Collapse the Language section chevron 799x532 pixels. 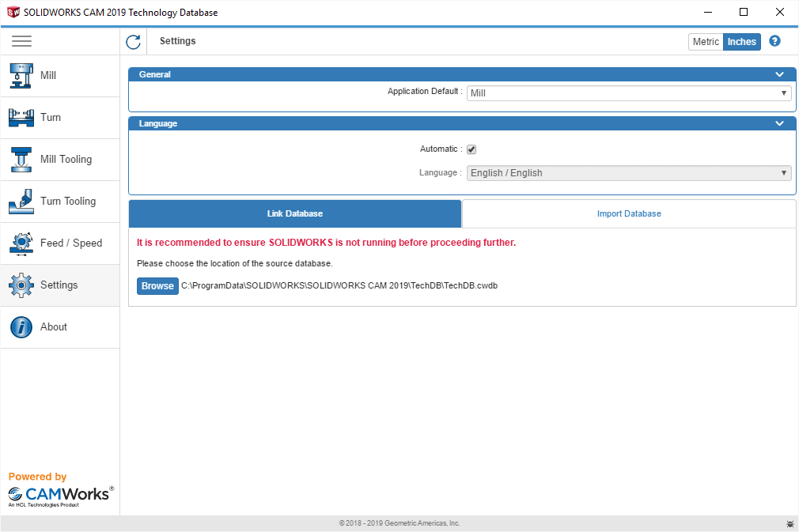[779, 123]
